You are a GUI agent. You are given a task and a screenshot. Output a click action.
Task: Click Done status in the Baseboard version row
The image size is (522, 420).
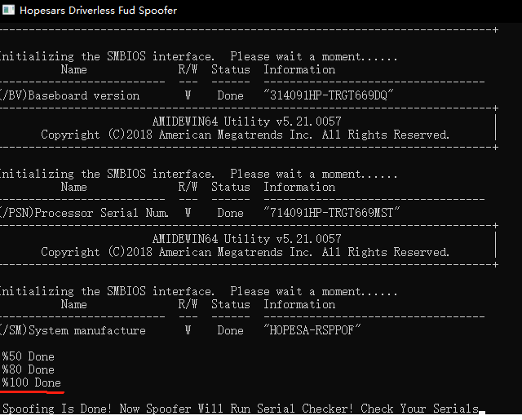[230, 95]
